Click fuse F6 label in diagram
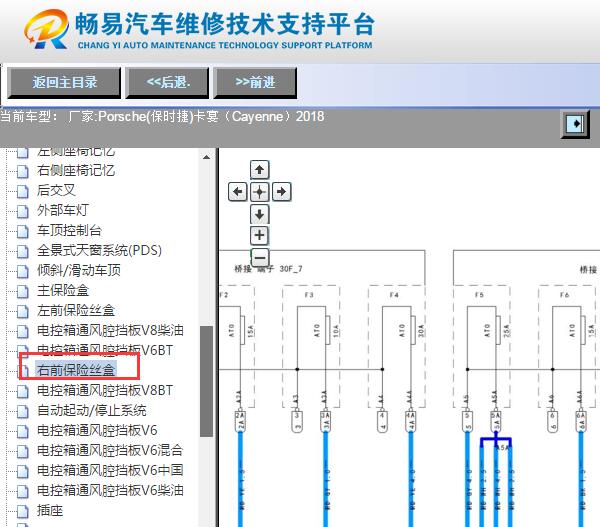This screenshot has height=527, width=600. [x=564, y=295]
